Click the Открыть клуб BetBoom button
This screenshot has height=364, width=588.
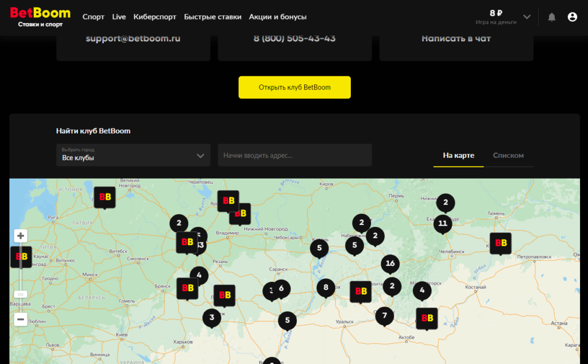pos(295,87)
